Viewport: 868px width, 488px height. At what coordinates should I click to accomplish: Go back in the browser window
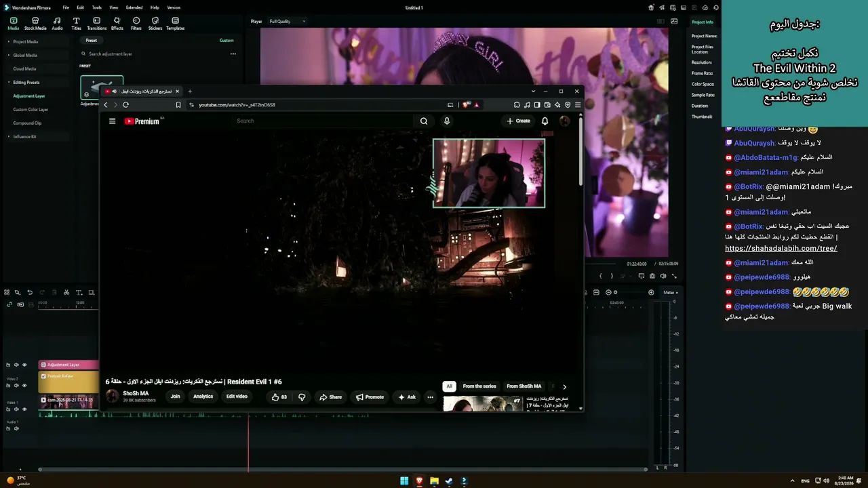coord(105,105)
